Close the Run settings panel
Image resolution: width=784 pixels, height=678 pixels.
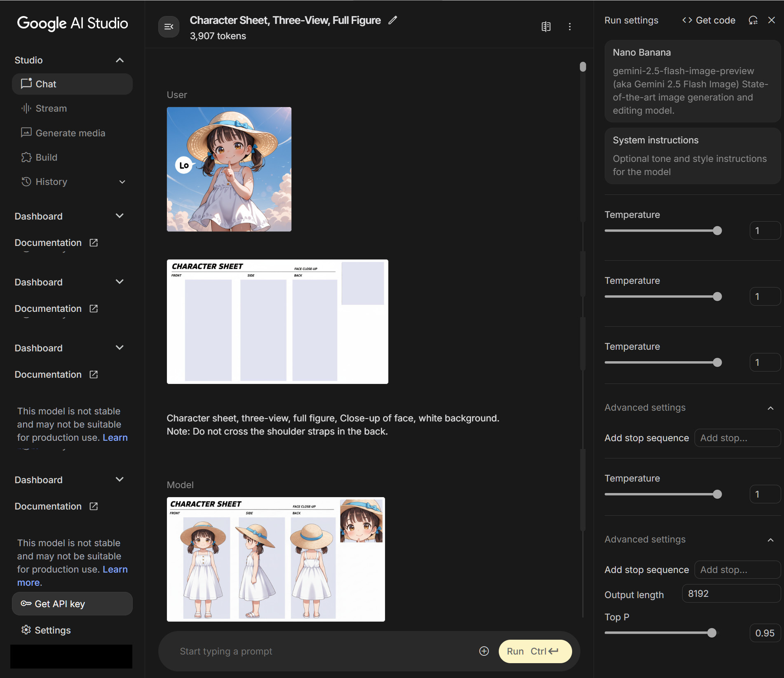click(772, 20)
